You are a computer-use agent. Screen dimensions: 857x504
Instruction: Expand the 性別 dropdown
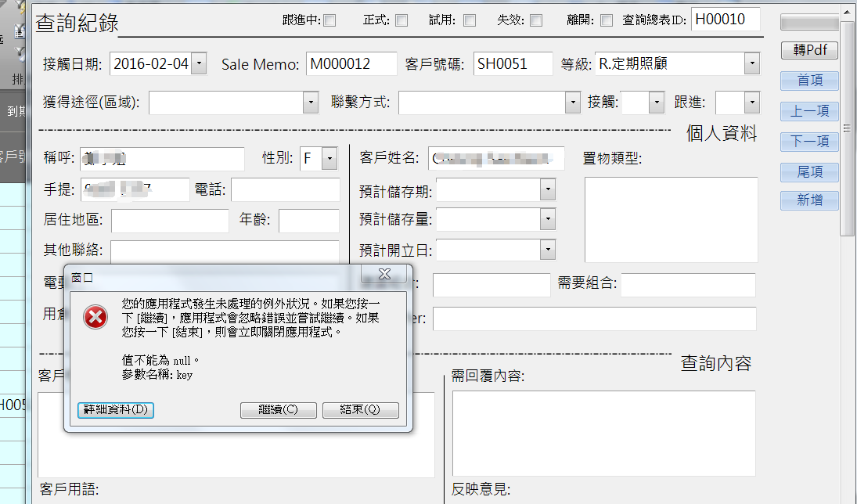tap(329, 159)
